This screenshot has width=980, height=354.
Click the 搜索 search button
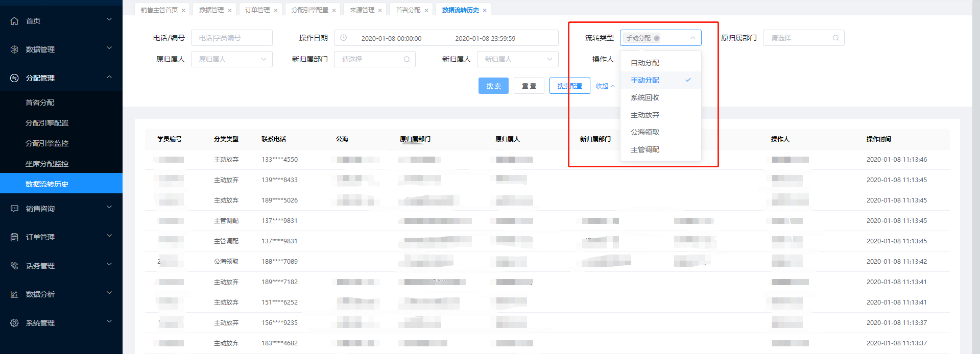click(x=493, y=86)
